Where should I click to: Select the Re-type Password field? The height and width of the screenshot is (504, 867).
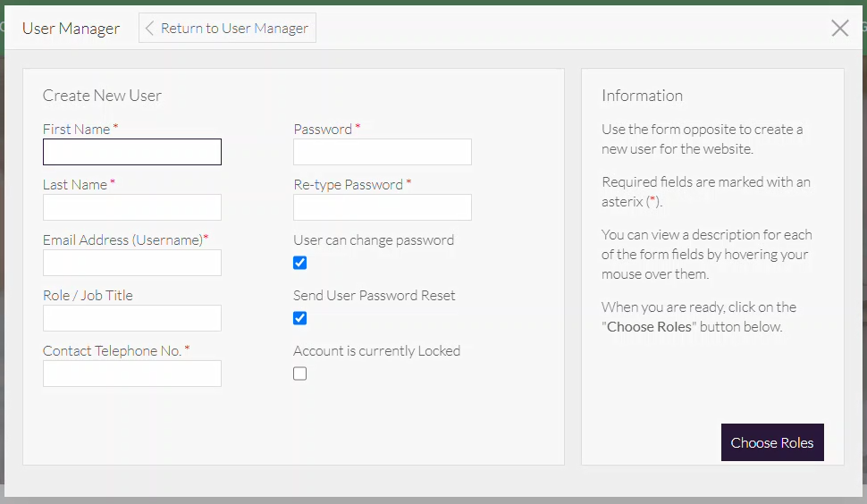[x=383, y=207]
